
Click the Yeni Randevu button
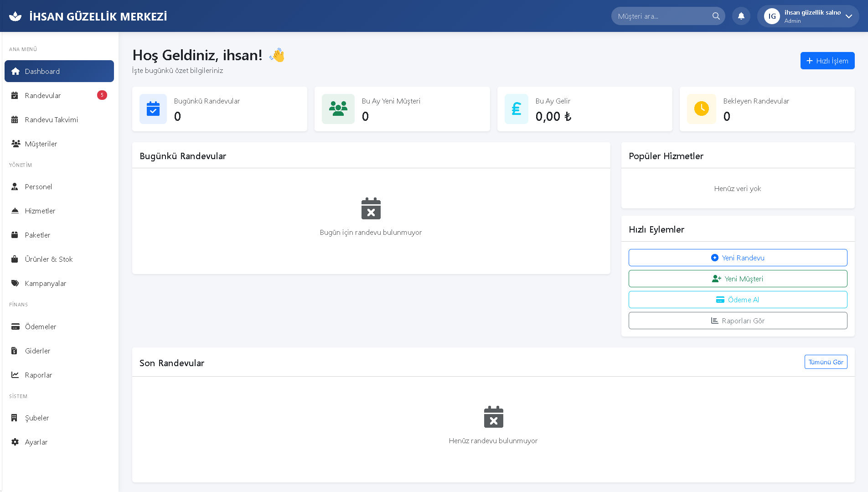(738, 258)
